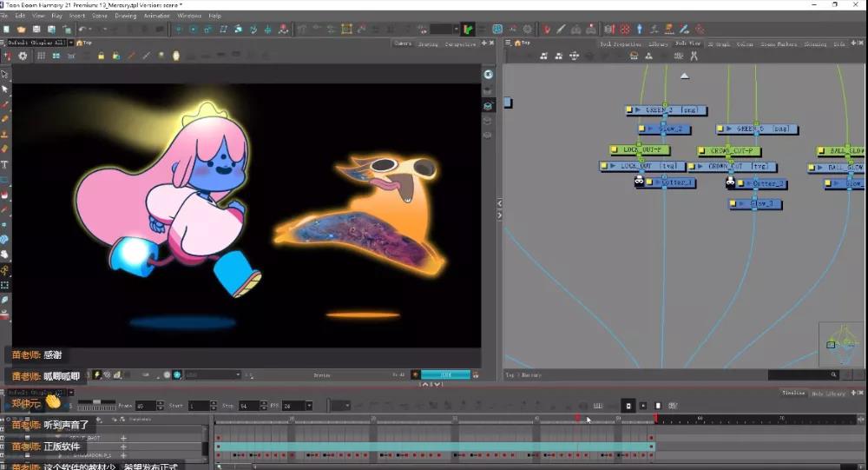Click the Undo arrow in main toolbar

(82, 30)
